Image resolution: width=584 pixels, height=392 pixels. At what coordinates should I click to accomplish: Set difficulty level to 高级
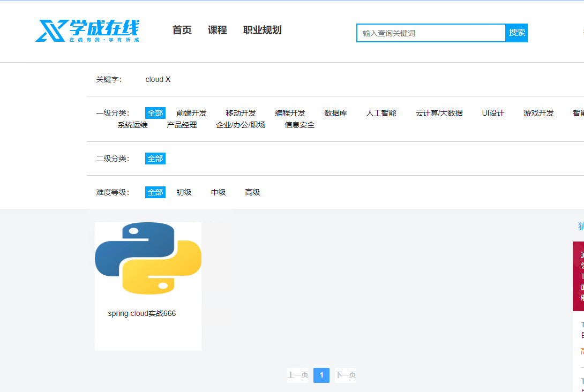pyautogui.click(x=252, y=192)
